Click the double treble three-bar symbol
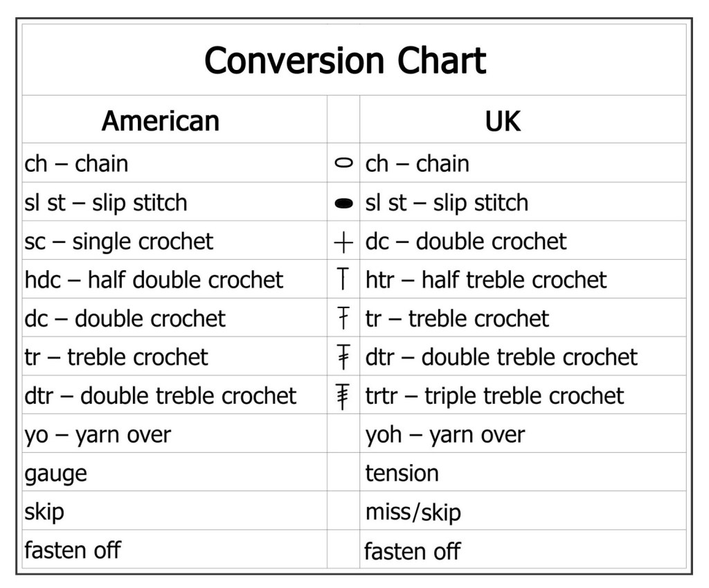Image resolution: width=709 pixels, height=588 pixels. click(x=343, y=396)
